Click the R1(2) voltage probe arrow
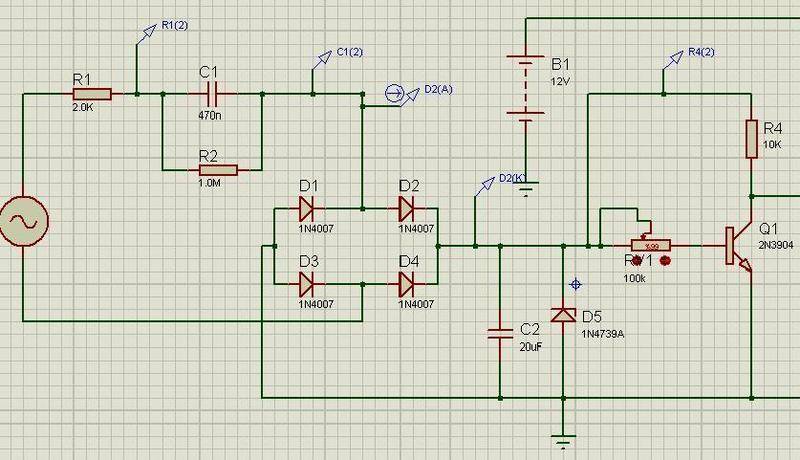The image size is (800, 460). click(149, 32)
